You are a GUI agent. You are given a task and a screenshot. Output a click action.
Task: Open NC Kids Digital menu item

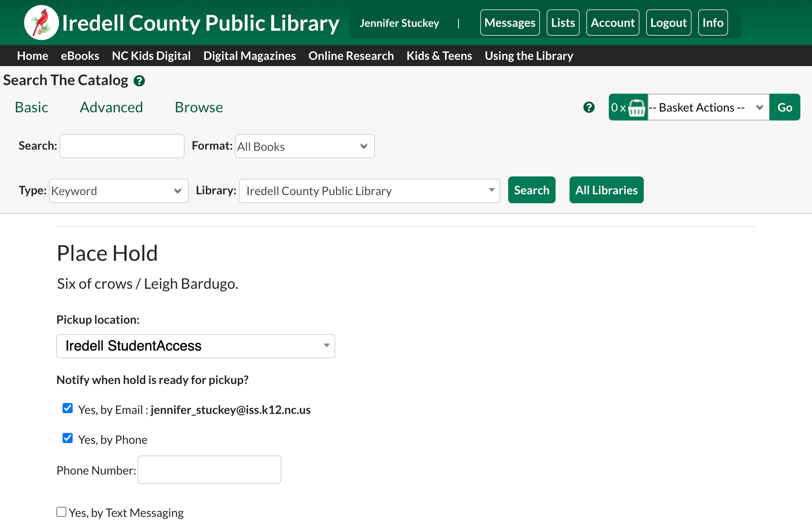(x=151, y=56)
